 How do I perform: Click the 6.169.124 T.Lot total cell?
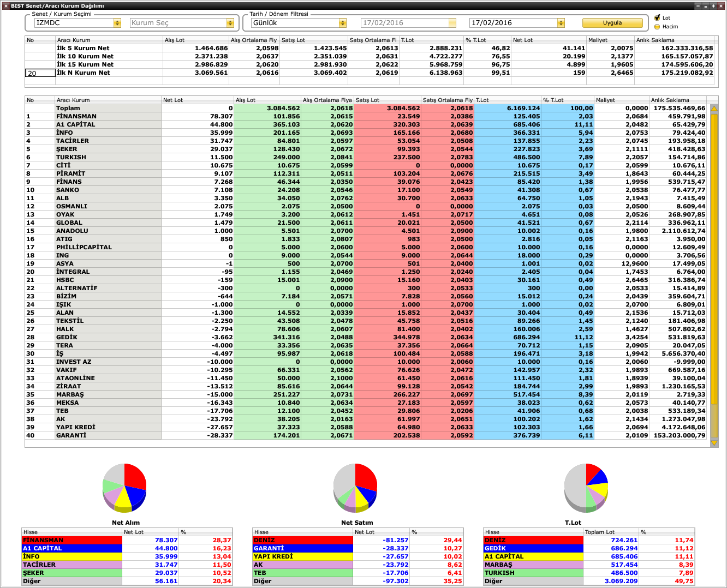pyautogui.click(x=508, y=108)
